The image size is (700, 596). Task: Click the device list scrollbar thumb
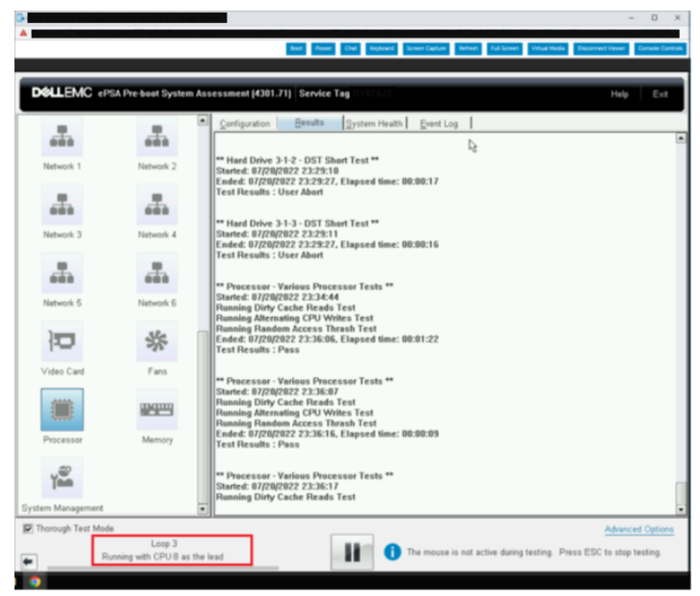(202, 417)
